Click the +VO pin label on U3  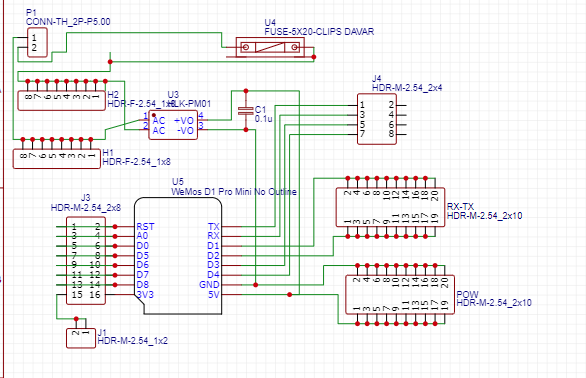[x=184, y=120]
